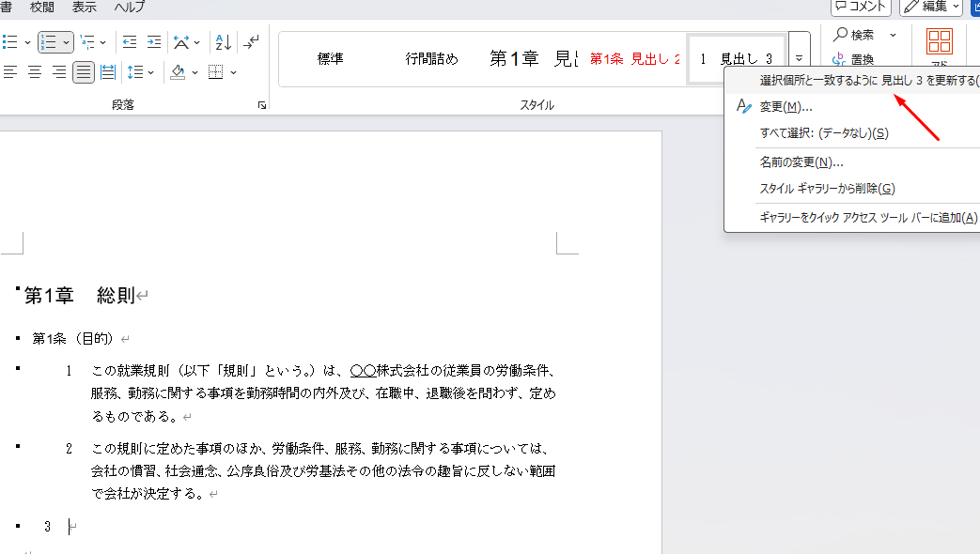
Task: Click the sort A-Z icon
Action: [x=223, y=42]
